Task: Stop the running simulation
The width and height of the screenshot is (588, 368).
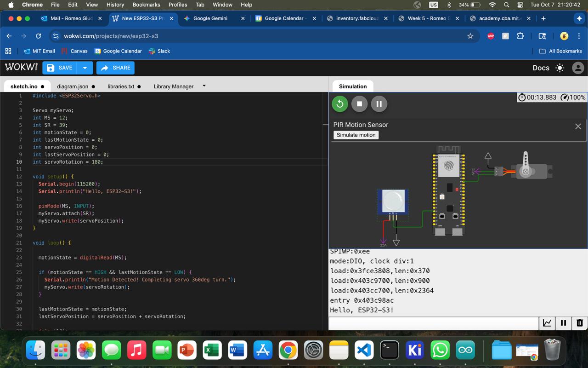Action: pos(360,104)
